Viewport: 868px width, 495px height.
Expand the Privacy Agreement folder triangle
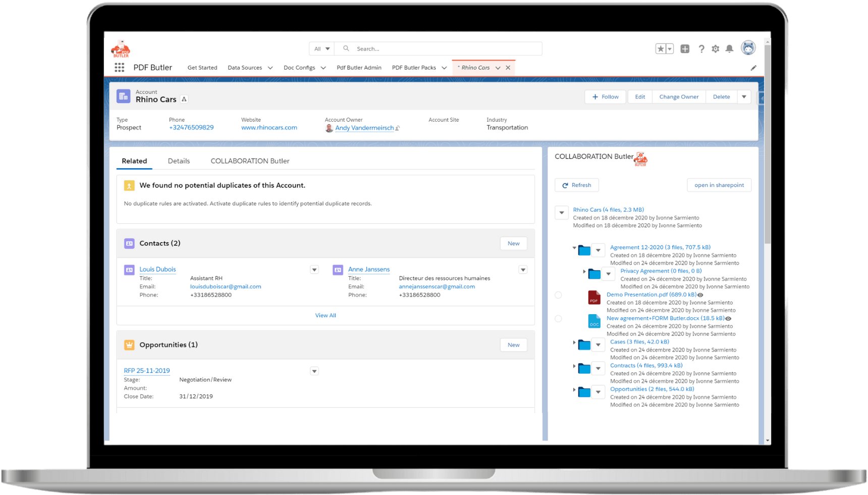pyautogui.click(x=584, y=272)
